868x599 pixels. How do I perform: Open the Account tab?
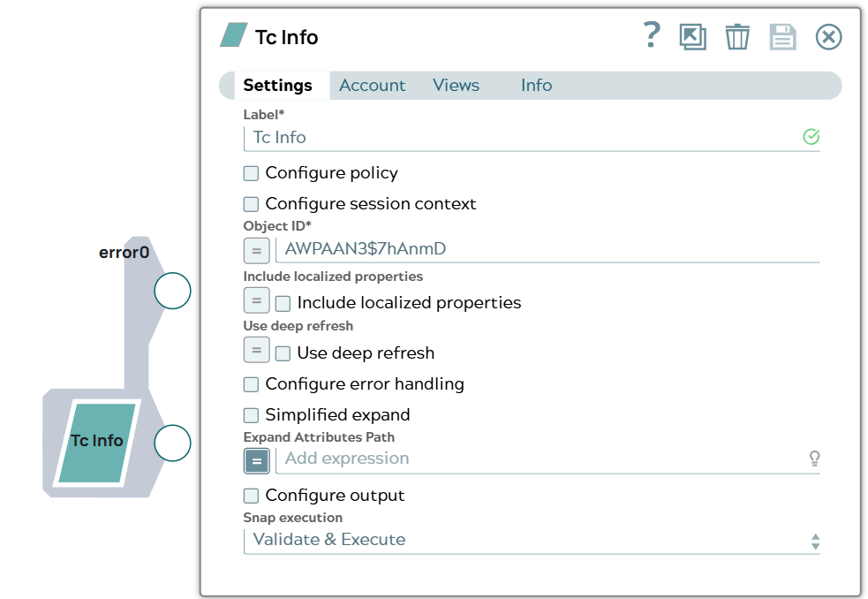[x=372, y=86]
